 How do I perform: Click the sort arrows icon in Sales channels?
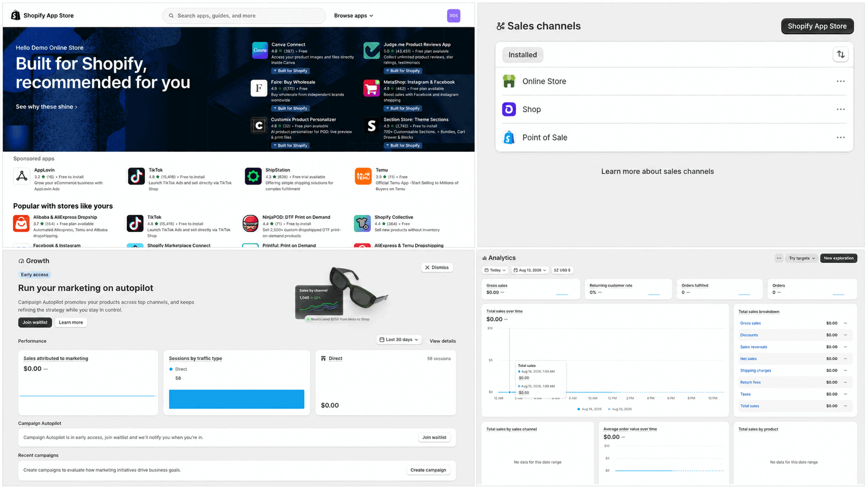(840, 55)
